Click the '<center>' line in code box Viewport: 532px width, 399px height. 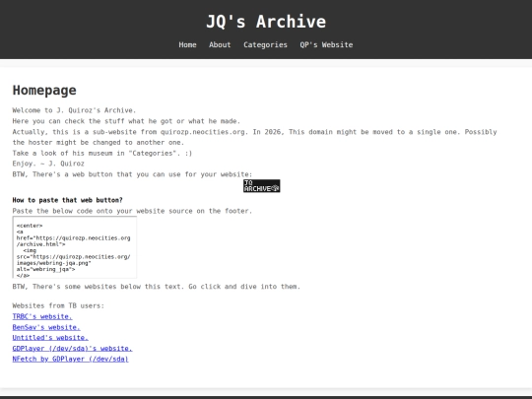(x=30, y=226)
